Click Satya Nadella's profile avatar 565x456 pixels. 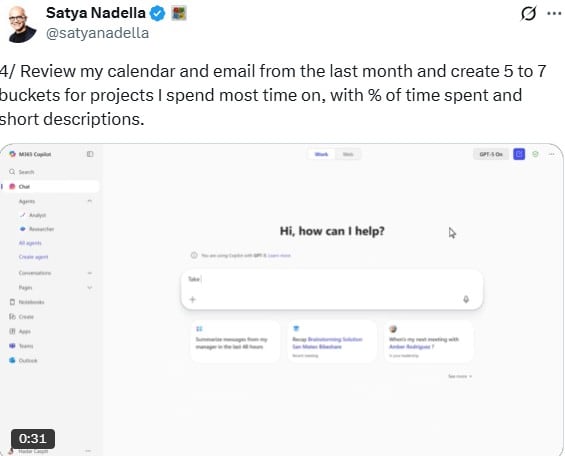click(x=22, y=24)
